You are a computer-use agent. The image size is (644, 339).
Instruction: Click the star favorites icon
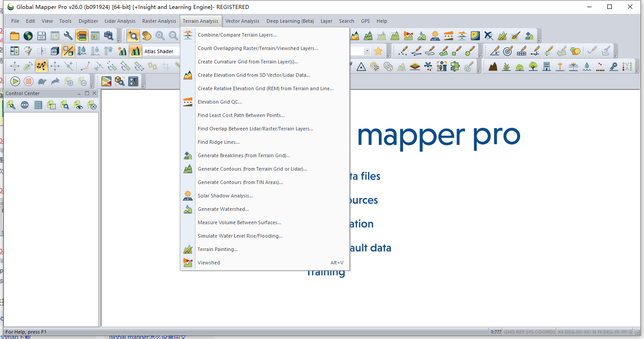(378, 51)
